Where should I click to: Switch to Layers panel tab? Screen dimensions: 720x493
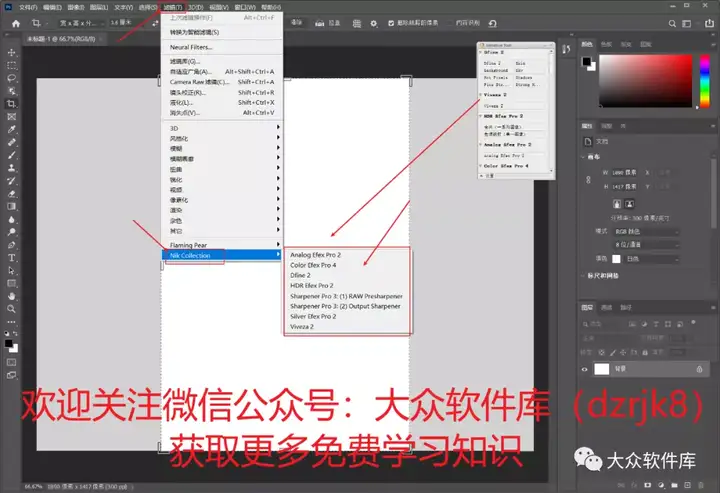pyautogui.click(x=587, y=308)
